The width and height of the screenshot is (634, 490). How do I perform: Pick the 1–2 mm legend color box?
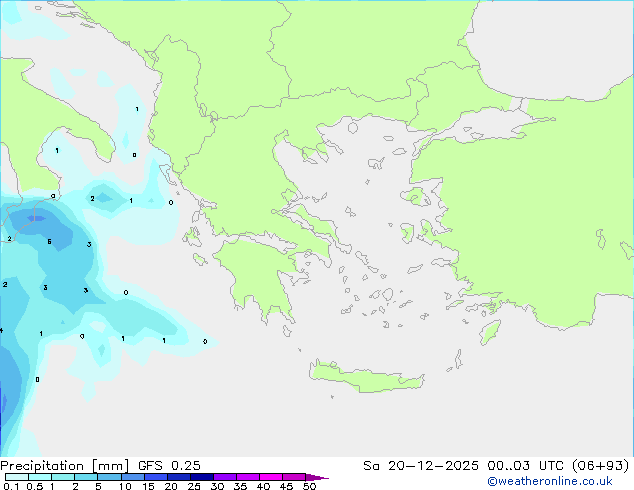[63, 477]
